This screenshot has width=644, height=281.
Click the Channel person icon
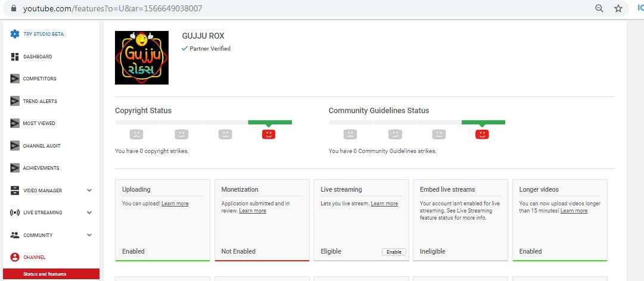pos(15,257)
